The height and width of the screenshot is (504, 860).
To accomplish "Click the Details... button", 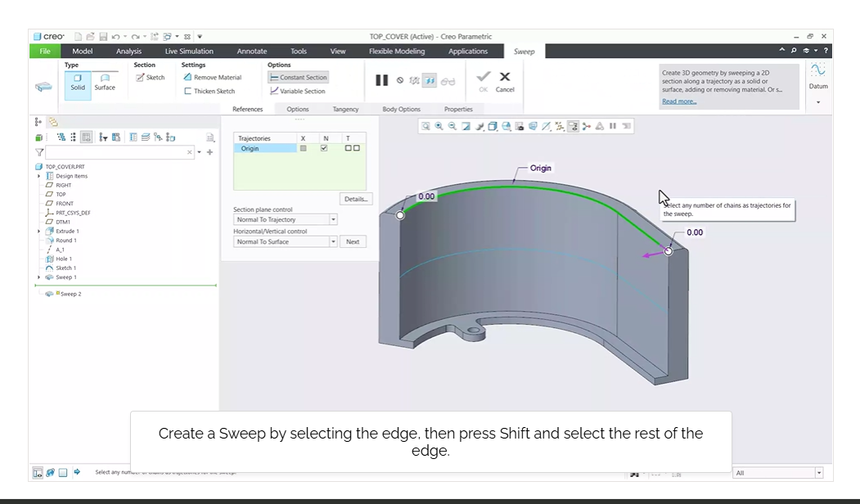I will tap(356, 199).
